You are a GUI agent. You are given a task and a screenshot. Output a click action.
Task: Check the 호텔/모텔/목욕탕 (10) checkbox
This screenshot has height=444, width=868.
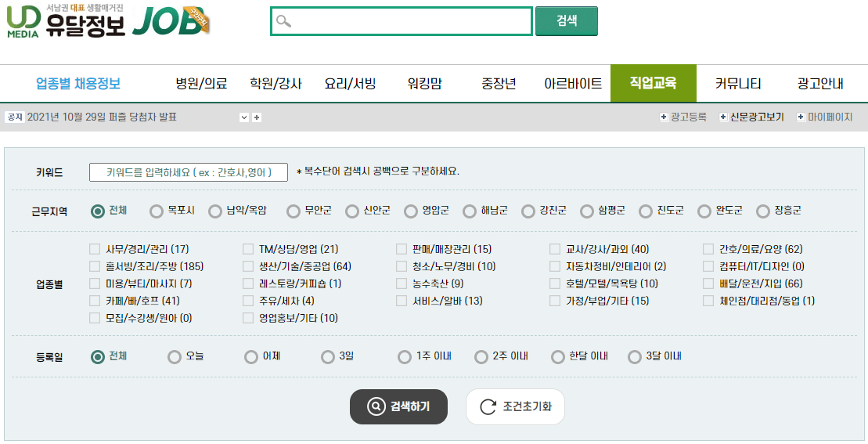tap(555, 283)
